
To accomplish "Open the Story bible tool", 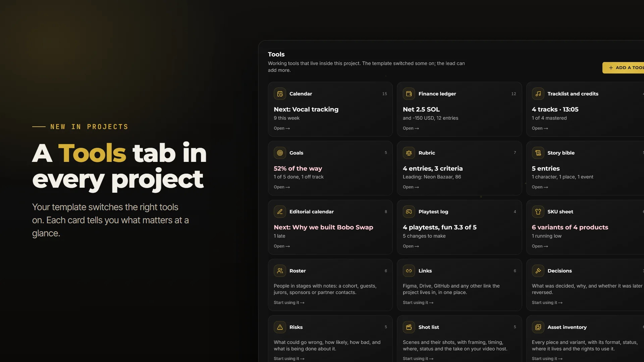I will tap(540, 187).
